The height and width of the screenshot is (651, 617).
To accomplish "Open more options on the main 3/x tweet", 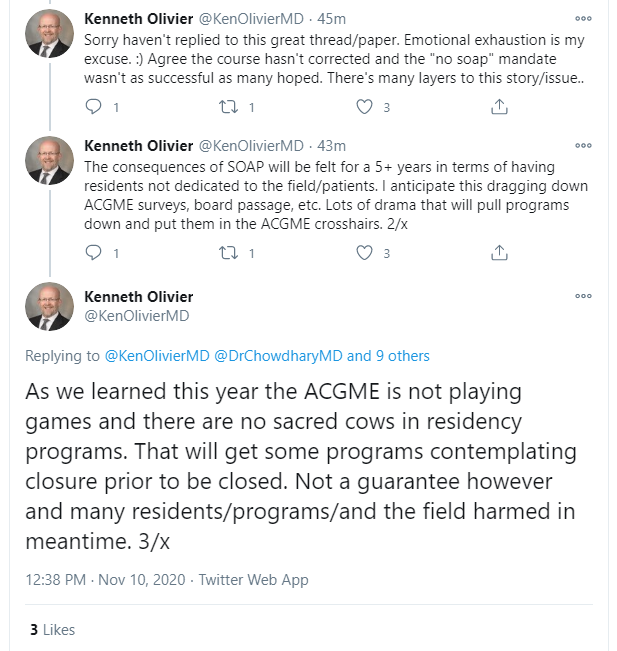I will point(583,297).
